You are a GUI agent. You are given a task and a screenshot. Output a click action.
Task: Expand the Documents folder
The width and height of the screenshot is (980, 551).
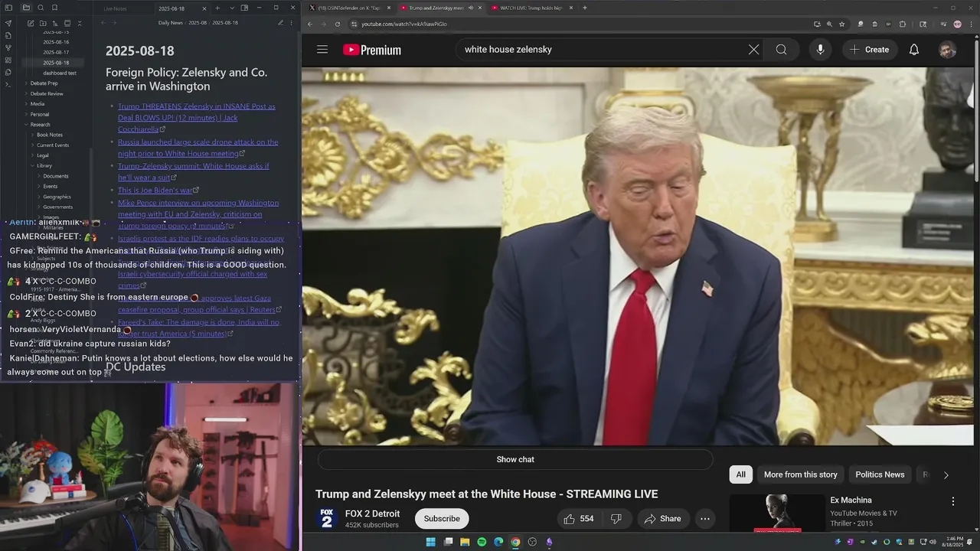coord(56,176)
